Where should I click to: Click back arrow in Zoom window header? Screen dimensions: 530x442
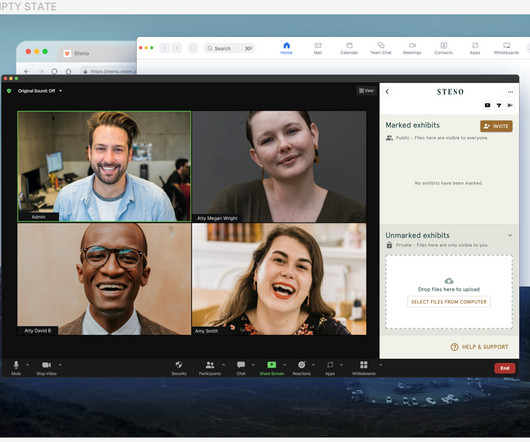[x=165, y=48]
